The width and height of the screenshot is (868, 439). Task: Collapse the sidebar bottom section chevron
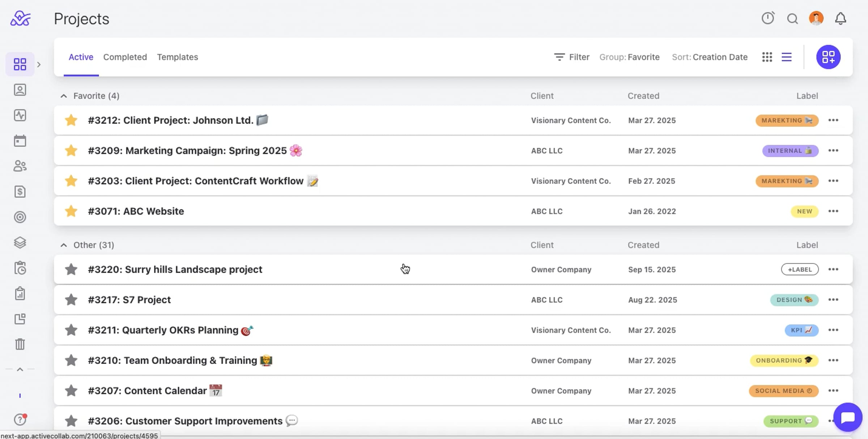20,369
